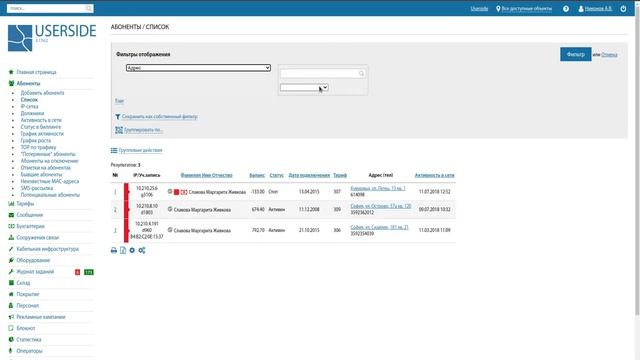Open Потенциальные абоненты in sidebar

click(x=50, y=195)
